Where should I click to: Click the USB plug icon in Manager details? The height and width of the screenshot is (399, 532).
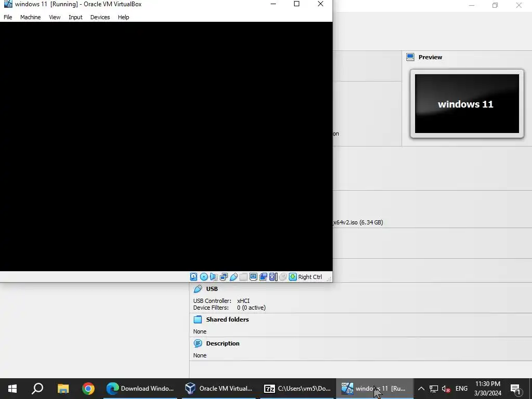tap(197, 289)
